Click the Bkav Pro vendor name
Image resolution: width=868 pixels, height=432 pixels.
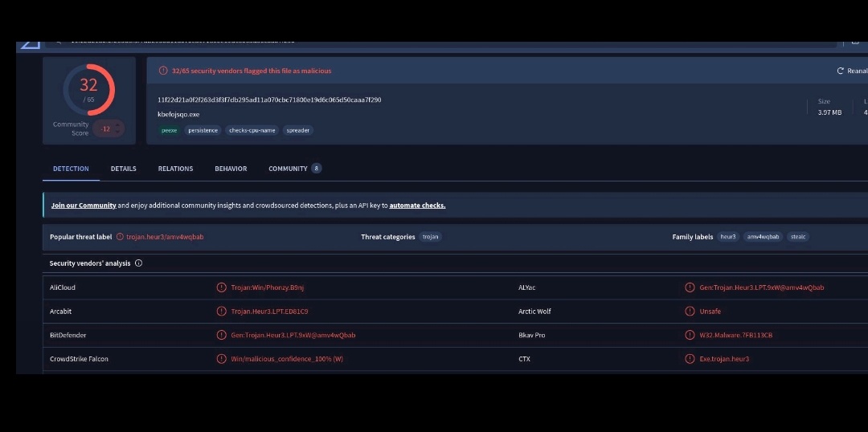(x=531, y=335)
